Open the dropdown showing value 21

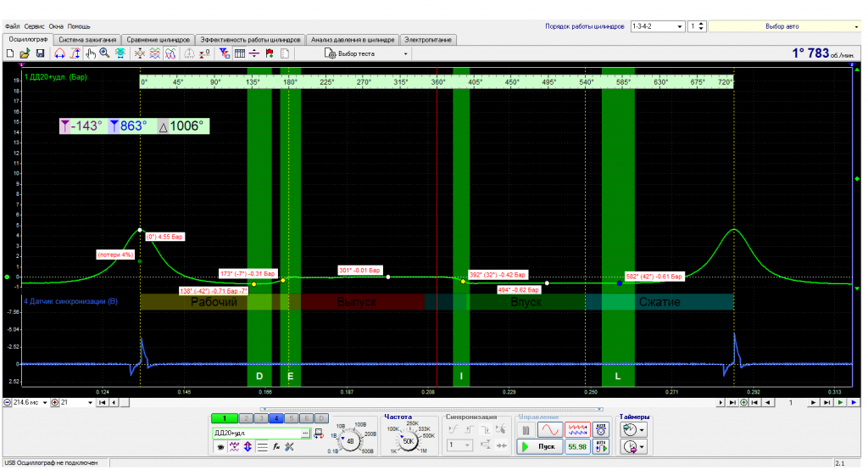point(90,402)
